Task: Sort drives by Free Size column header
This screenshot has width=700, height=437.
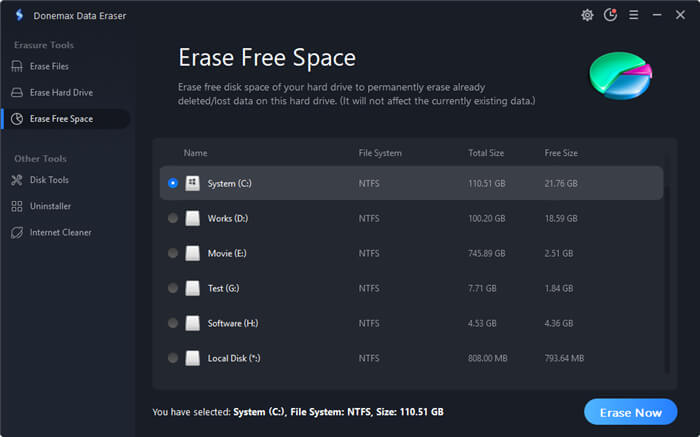Action: pos(563,153)
